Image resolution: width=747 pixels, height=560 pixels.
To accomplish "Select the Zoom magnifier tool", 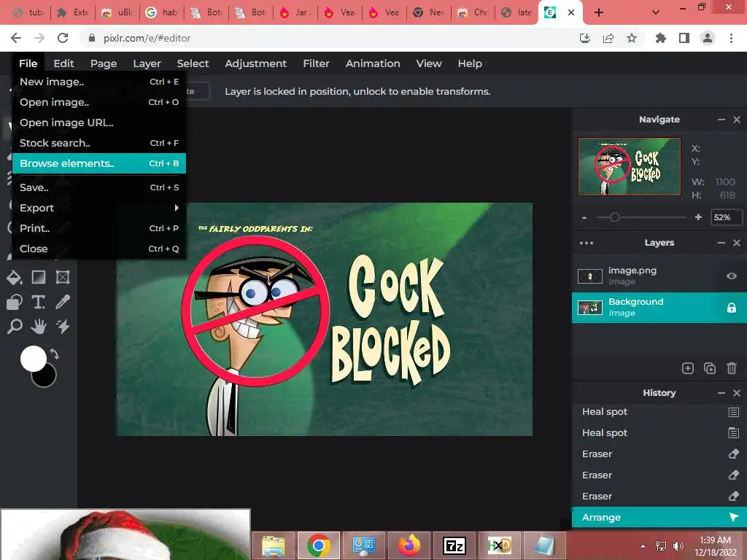I will tap(15, 327).
